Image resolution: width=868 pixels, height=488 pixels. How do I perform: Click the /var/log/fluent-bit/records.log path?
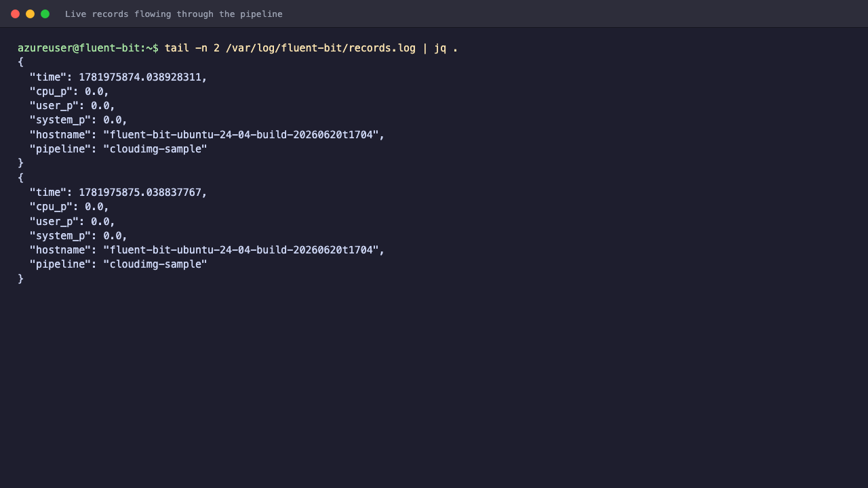point(321,48)
